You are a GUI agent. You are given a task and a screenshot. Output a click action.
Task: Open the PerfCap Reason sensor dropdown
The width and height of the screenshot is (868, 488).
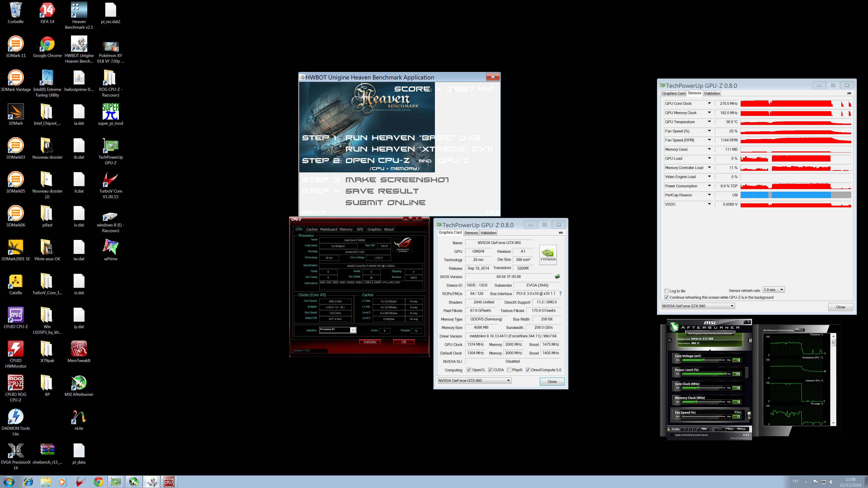[709, 195]
